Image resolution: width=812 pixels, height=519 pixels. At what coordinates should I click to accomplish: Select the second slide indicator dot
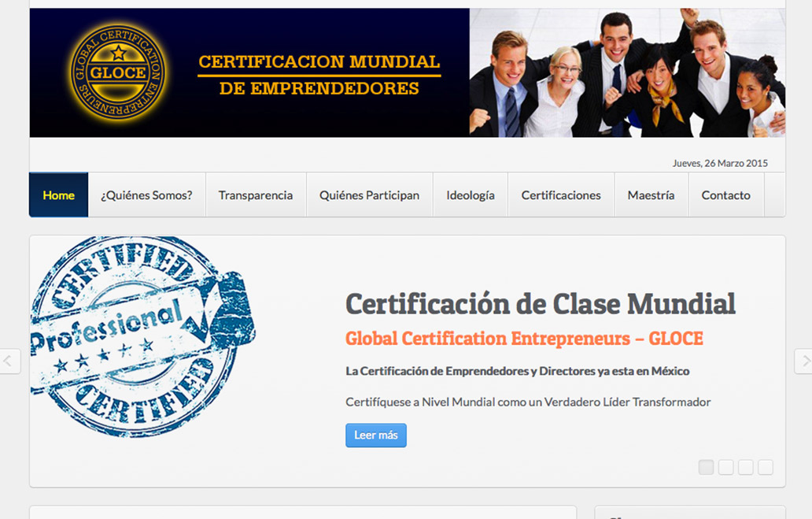click(726, 467)
